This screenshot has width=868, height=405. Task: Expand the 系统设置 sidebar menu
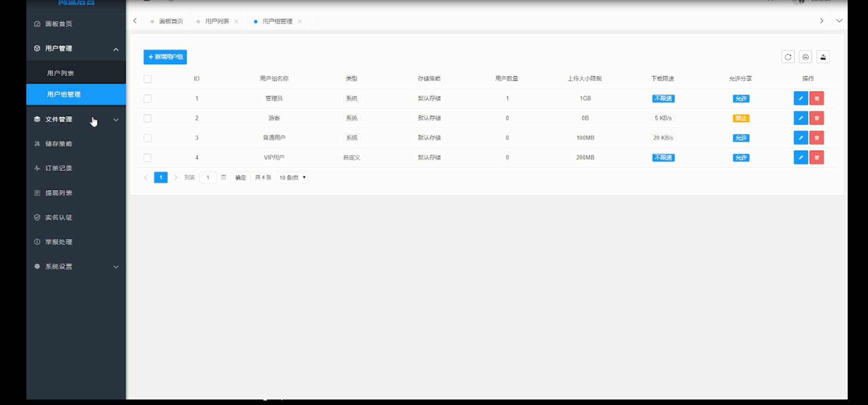pyautogui.click(x=76, y=267)
